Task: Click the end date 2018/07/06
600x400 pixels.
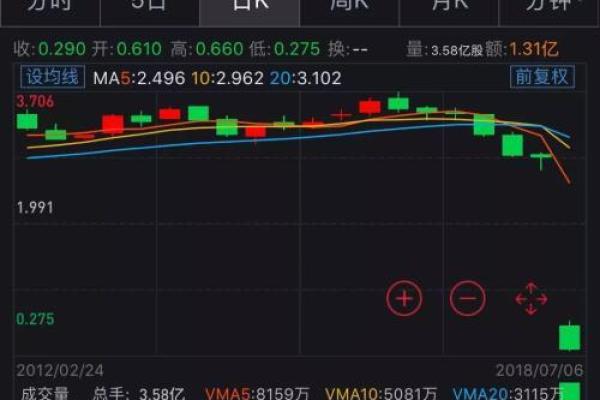Action: pos(540,370)
